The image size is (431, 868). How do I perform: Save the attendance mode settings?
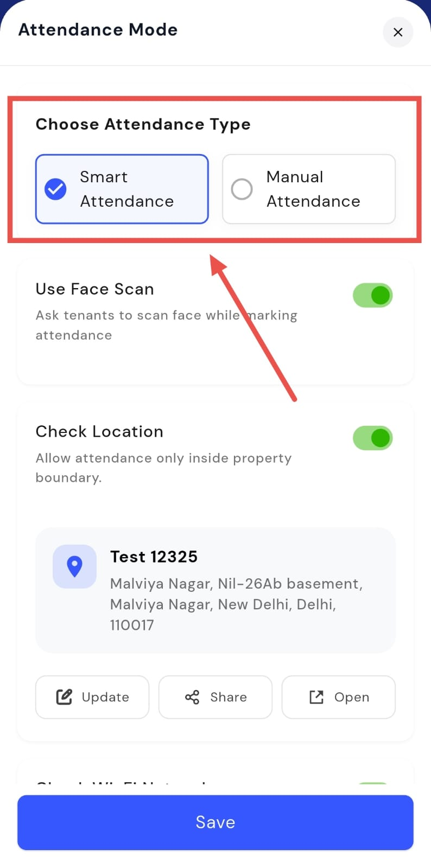click(215, 822)
